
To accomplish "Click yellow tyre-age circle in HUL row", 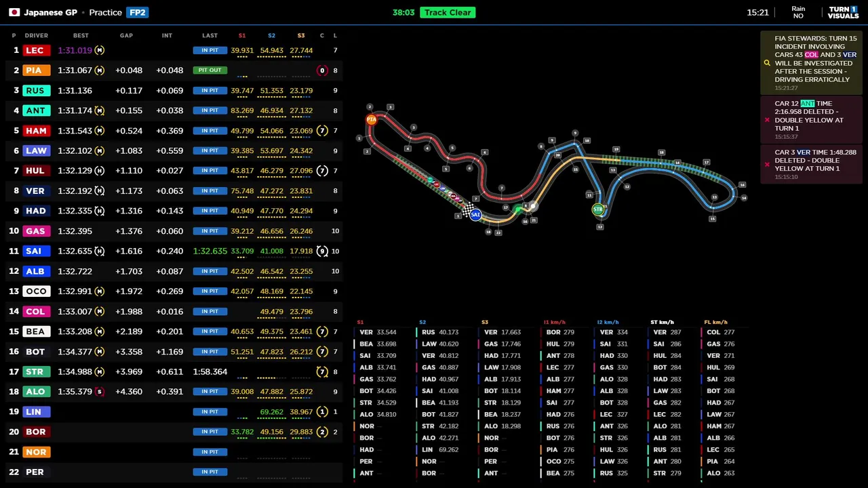I will pyautogui.click(x=322, y=171).
